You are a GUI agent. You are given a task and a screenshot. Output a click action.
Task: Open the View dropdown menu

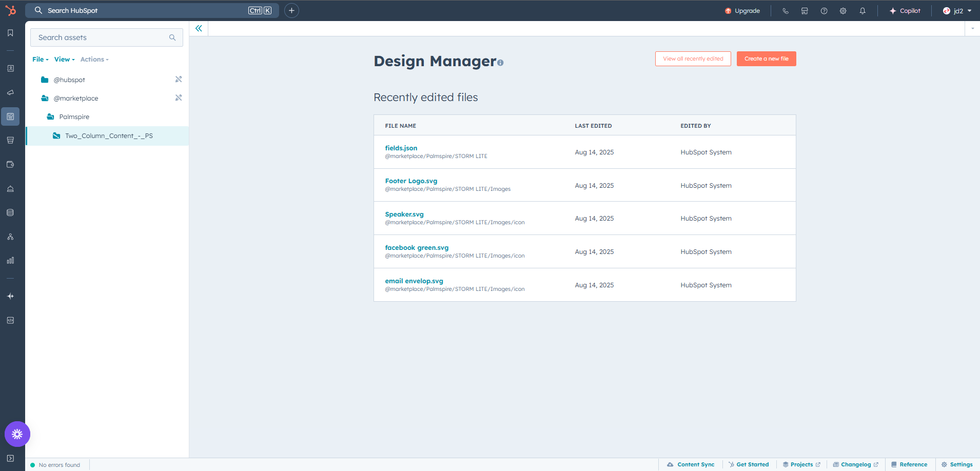point(64,60)
